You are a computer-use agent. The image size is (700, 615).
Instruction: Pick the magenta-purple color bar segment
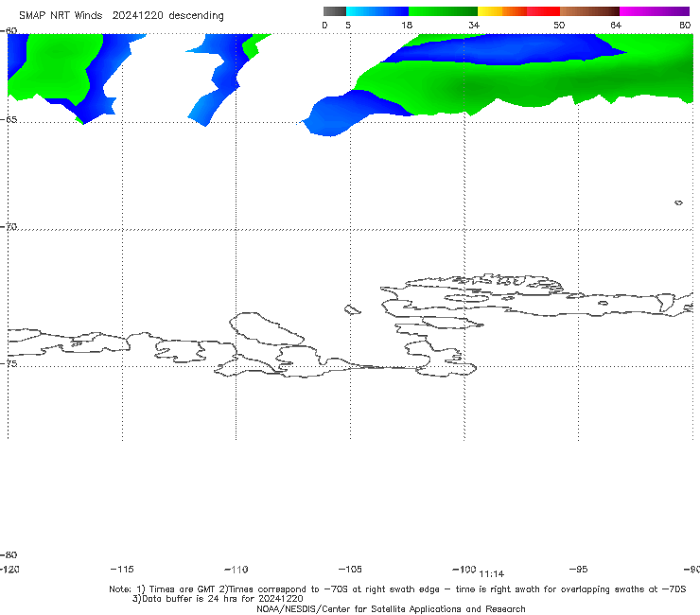click(655, 11)
